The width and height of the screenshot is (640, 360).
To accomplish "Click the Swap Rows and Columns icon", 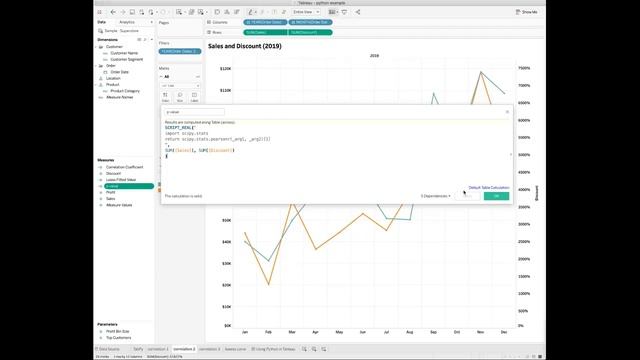I will tap(217, 12).
